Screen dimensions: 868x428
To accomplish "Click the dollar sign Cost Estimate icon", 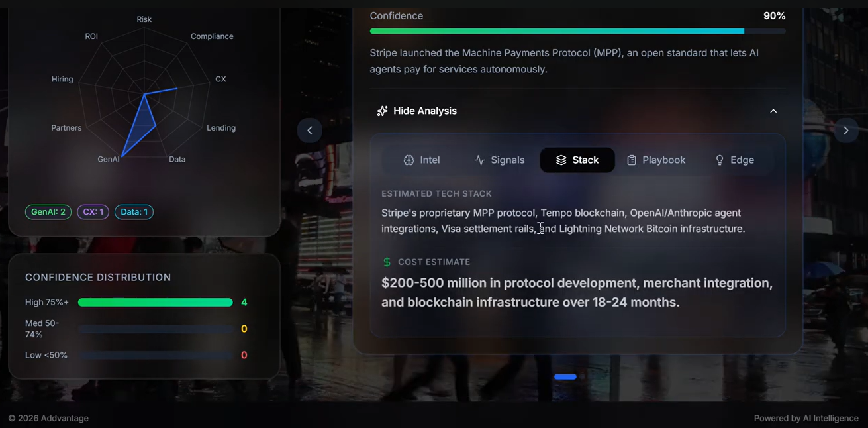I will pyautogui.click(x=387, y=262).
